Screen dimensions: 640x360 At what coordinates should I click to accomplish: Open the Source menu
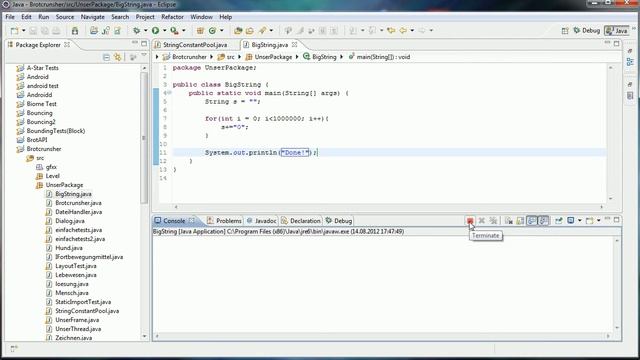(x=65, y=17)
